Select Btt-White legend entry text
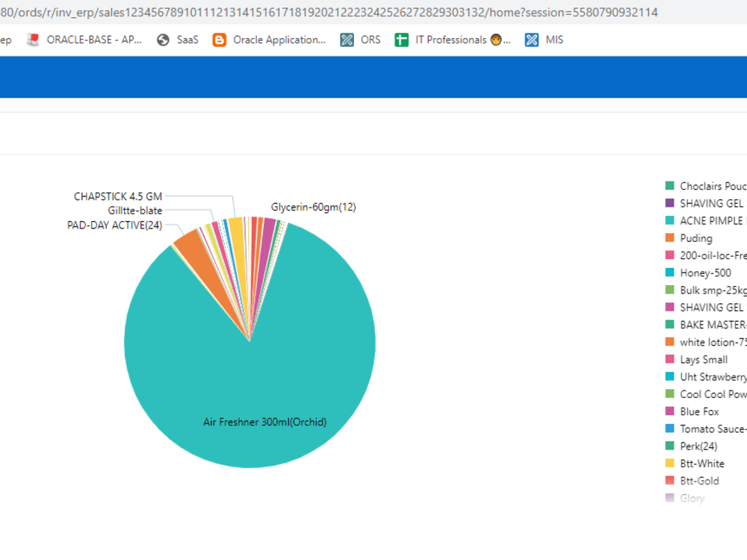 coord(702,464)
